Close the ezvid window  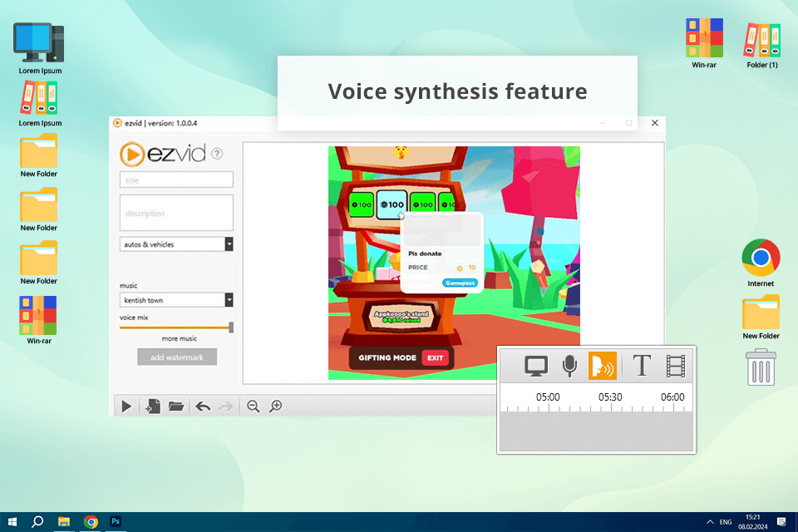655,123
